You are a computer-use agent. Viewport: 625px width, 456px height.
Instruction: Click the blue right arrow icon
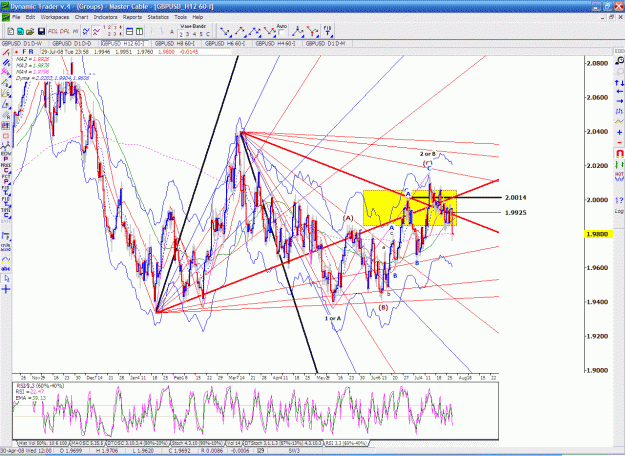[x=619, y=101]
